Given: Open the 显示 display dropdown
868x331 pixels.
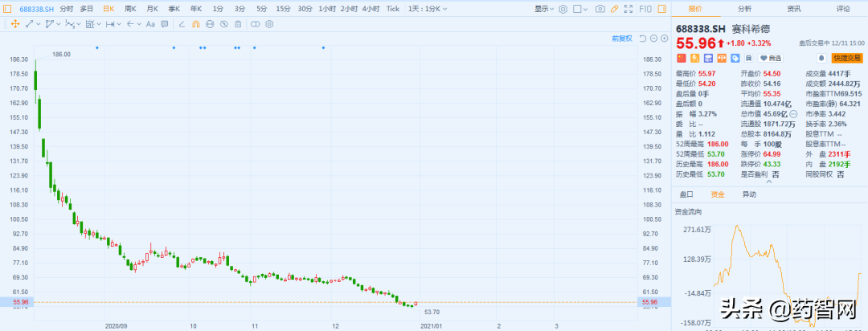Looking at the screenshot, I should (x=544, y=9).
